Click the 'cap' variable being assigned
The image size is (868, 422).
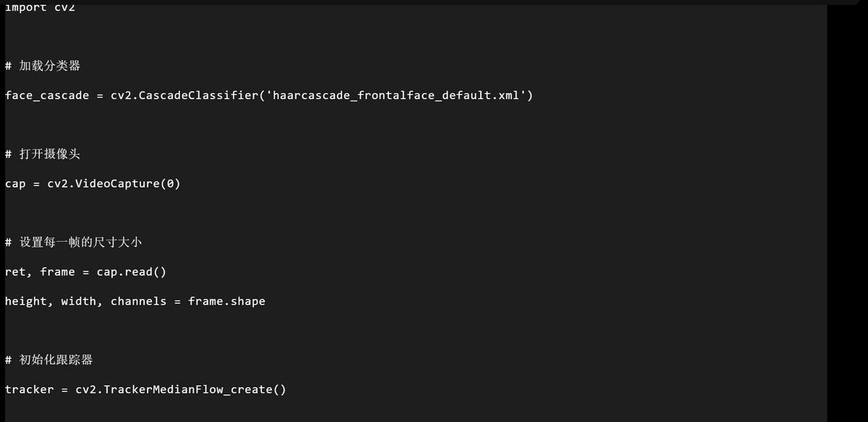(x=15, y=184)
